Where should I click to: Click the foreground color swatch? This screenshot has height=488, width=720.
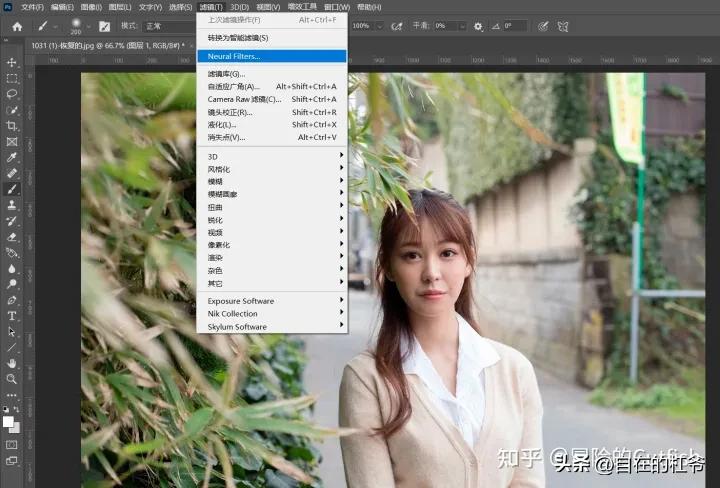coord(8,421)
